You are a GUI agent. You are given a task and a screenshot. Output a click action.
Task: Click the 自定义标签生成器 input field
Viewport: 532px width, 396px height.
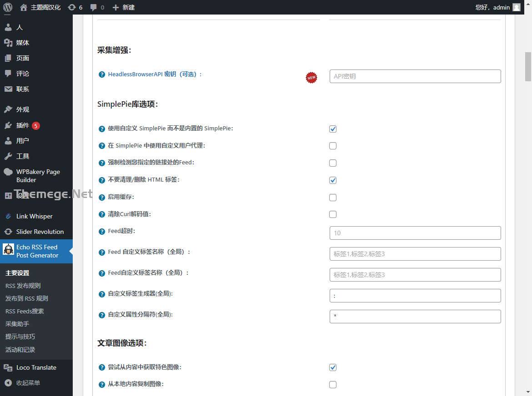[x=415, y=296]
